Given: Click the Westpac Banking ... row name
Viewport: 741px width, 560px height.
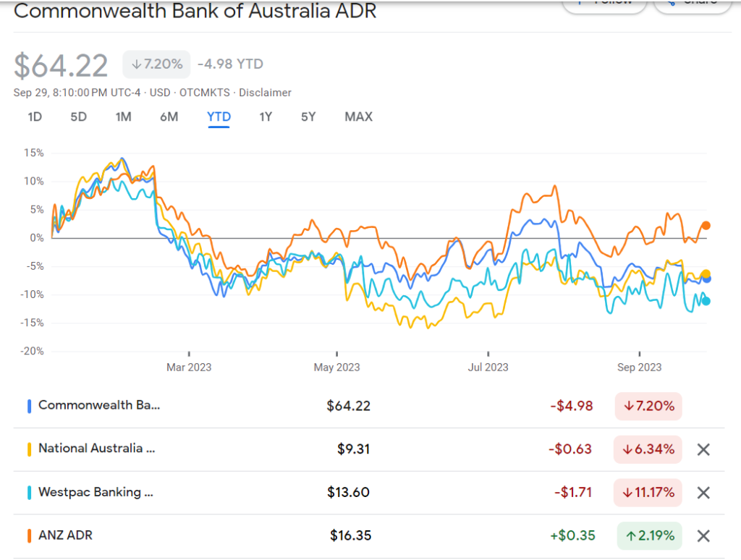Looking at the screenshot, I should 96,492.
